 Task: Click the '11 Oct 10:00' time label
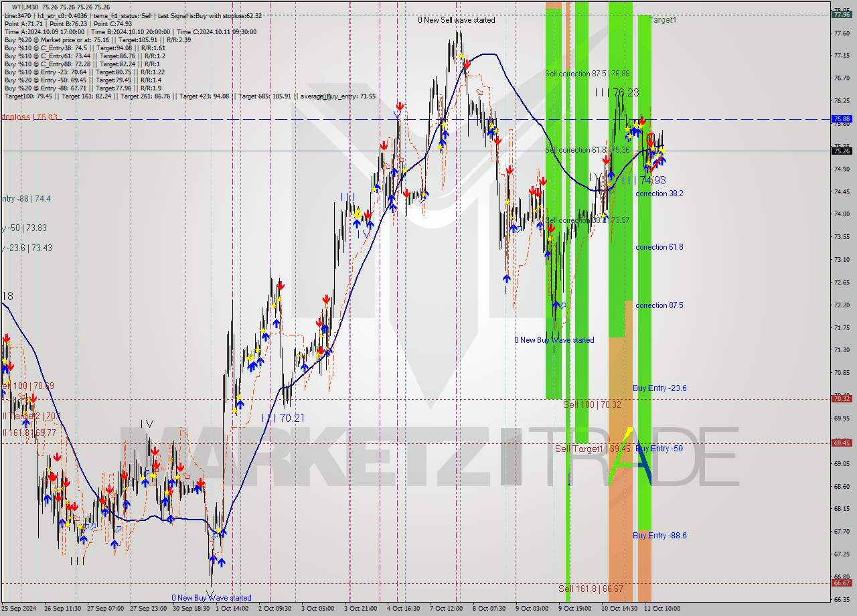(x=662, y=609)
